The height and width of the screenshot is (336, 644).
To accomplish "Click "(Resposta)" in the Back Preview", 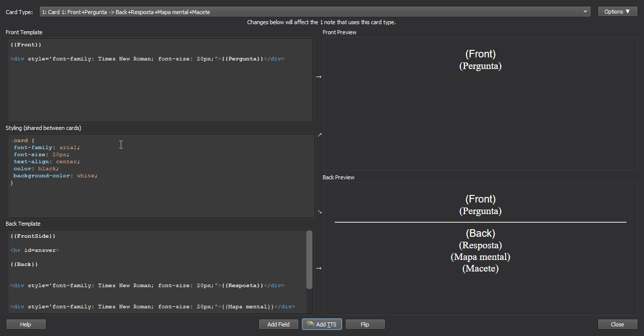I will (480, 245).
